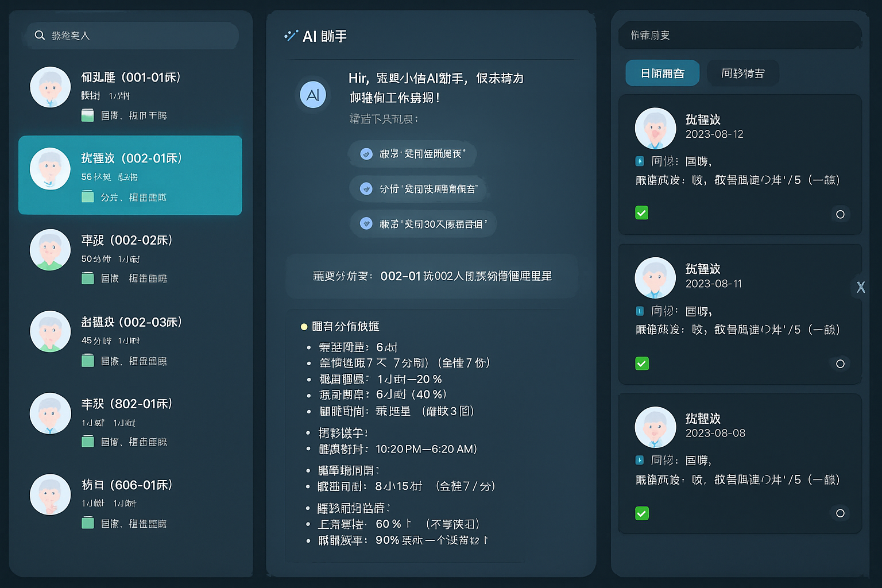Viewport: 882px width, 588px height.
Task: Switch to the second tab in the right panel
Action: click(742, 73)
